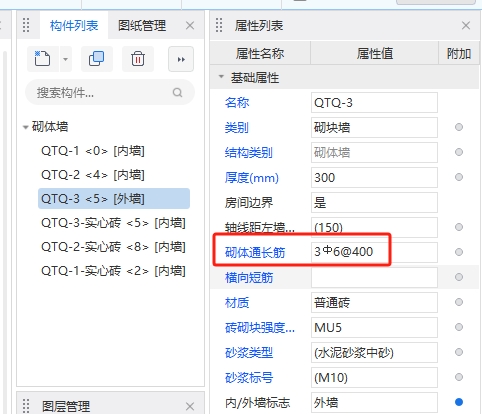
Task: Click the 属性名称 column header
Action: click(x=260, y=53)
